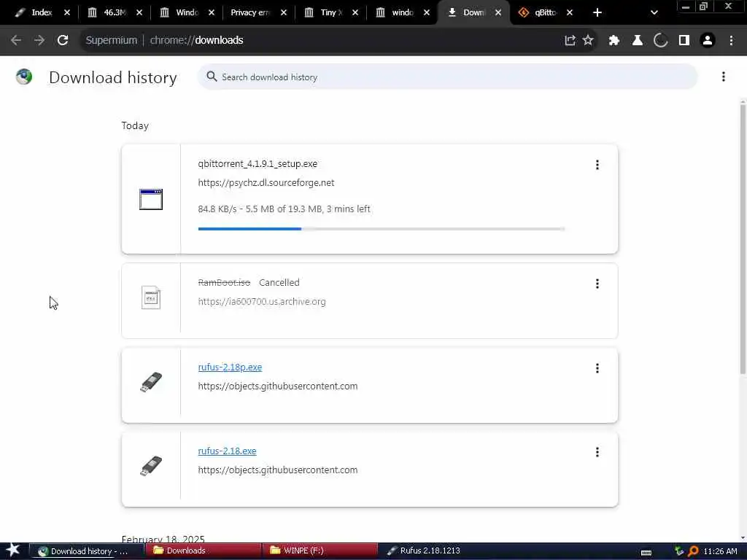Open the downloads page more actions menu
Image resolution: width=747 pixels, height=560 pixels.
pos(723,77)
